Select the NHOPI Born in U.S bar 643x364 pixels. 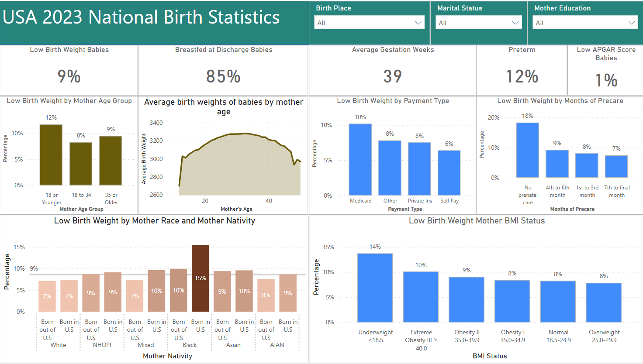(113, 292)
